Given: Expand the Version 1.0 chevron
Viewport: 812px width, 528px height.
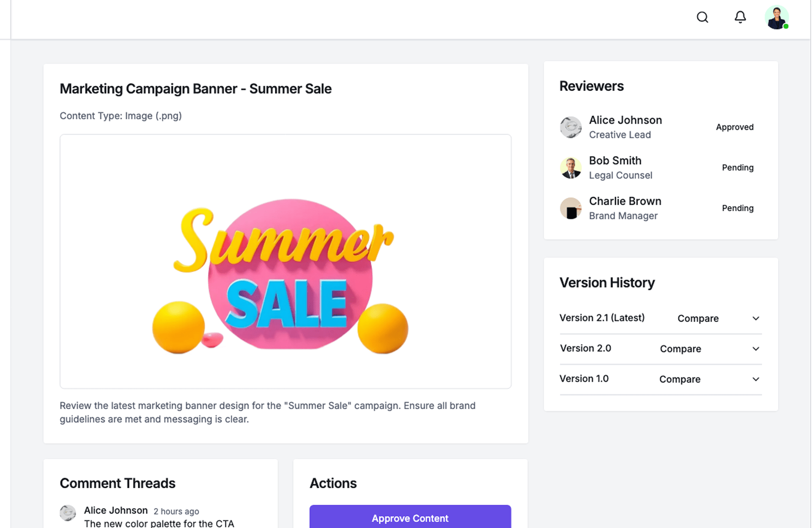Looking at the screenshot, I should 756,379.
